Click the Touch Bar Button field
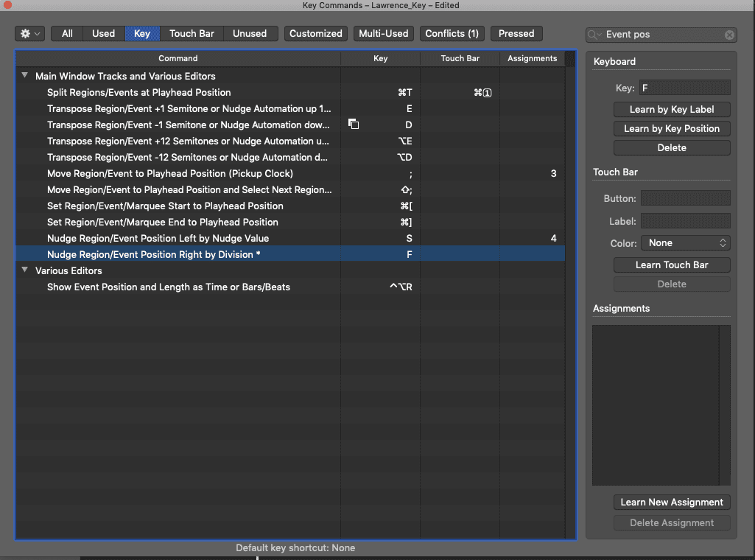Screen dimensions: 755x560 coord(686,198)
